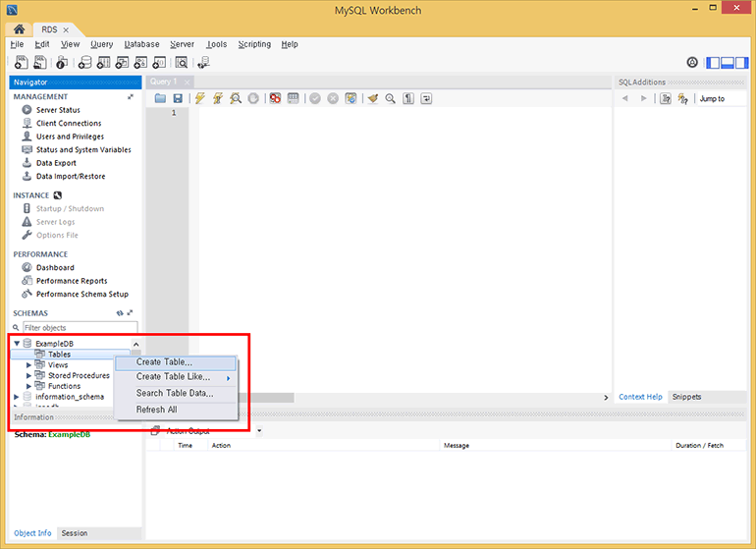Open the Session tab
Image resolution: width=756 pixels, height=549 pixels.
[75, 533]
